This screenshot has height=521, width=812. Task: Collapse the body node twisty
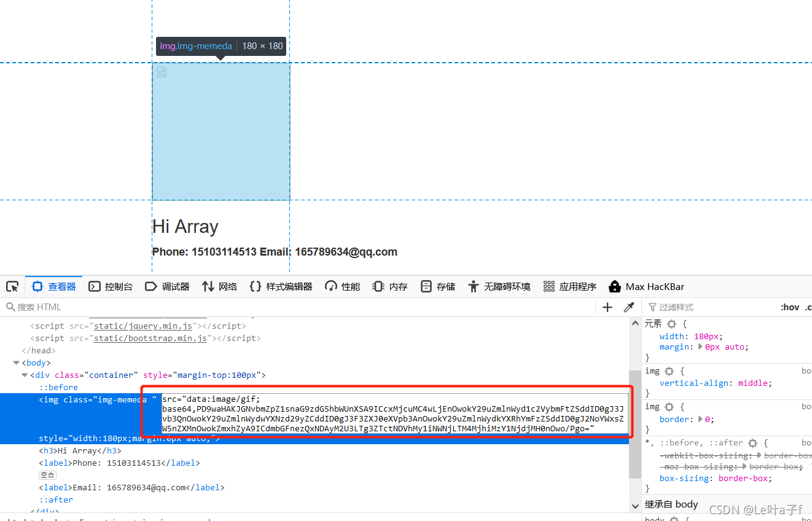(x=16, y=363)
